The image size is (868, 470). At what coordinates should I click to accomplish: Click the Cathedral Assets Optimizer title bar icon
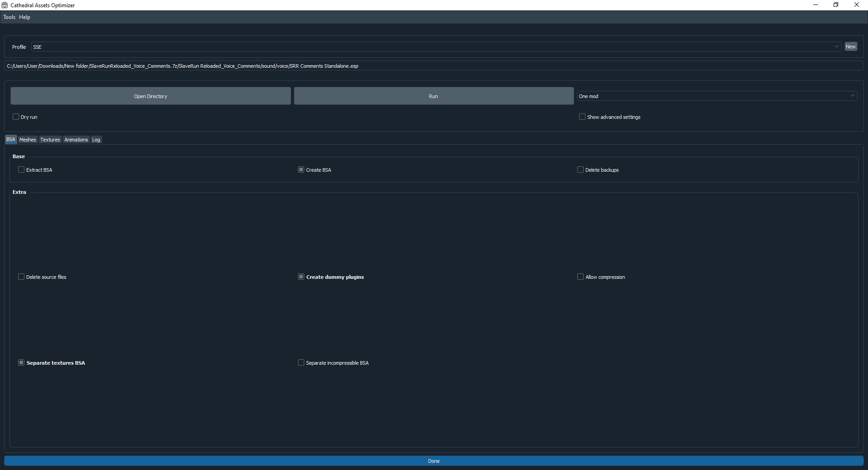5,5
